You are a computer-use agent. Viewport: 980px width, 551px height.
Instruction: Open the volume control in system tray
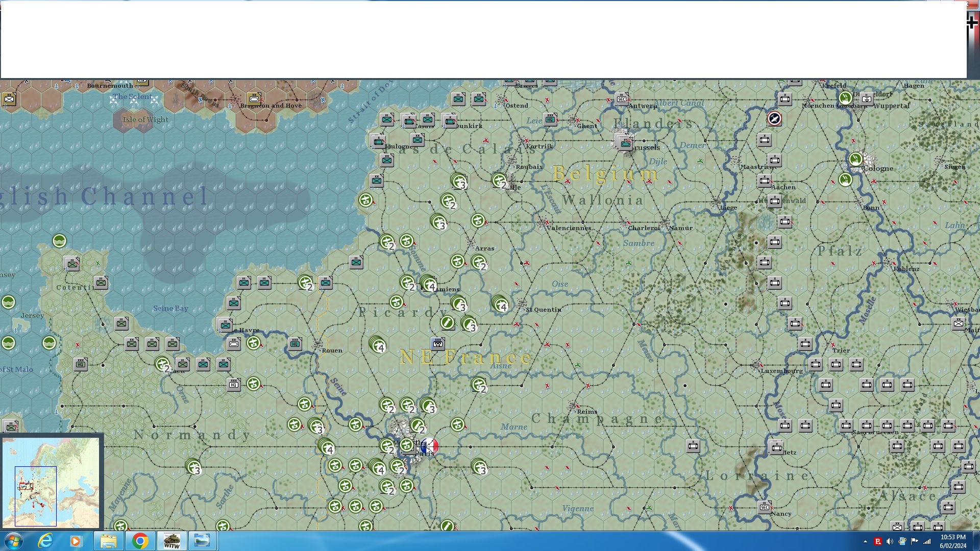[890, 541]
